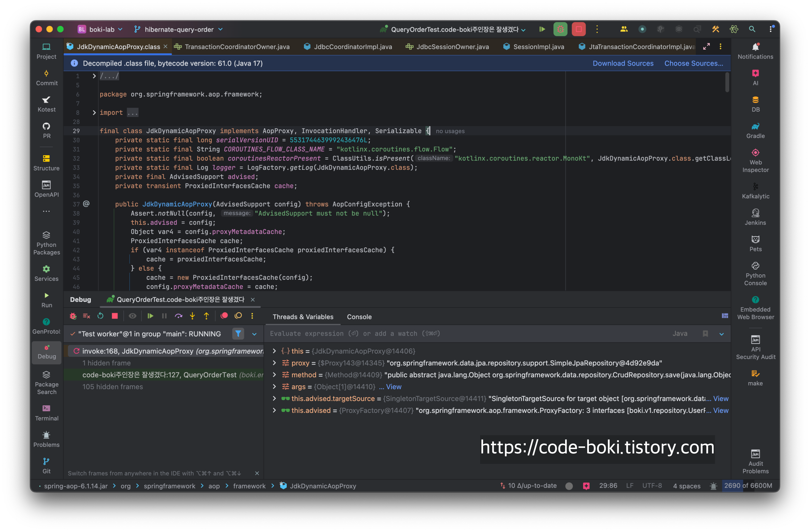Open the hibernate-query-order branch dropdown
This screenshot has height=532, width=810.
tap(178, 30)
